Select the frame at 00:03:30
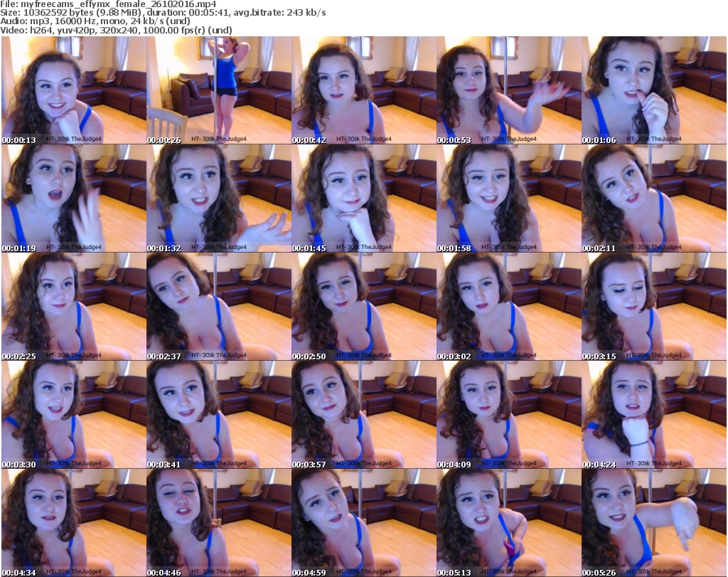Screen dimensions: 728x577 74,414
